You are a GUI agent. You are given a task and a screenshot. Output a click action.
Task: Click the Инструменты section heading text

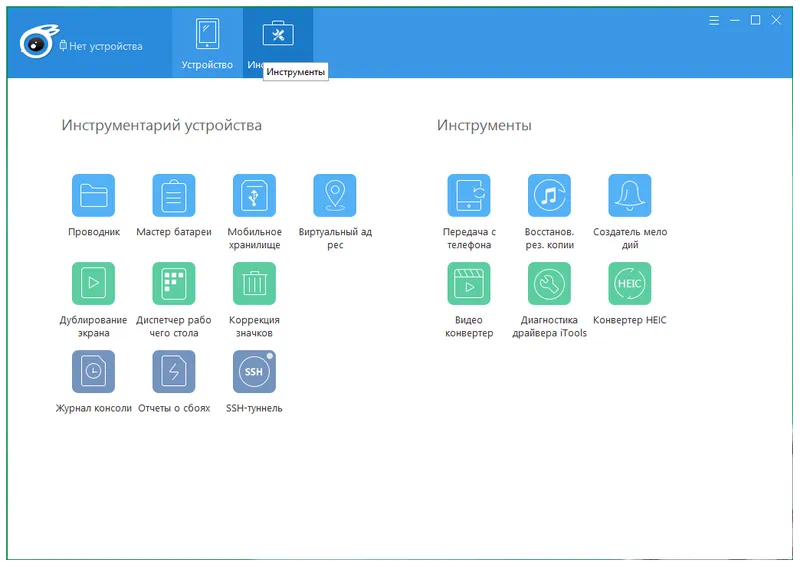[484, 126]
